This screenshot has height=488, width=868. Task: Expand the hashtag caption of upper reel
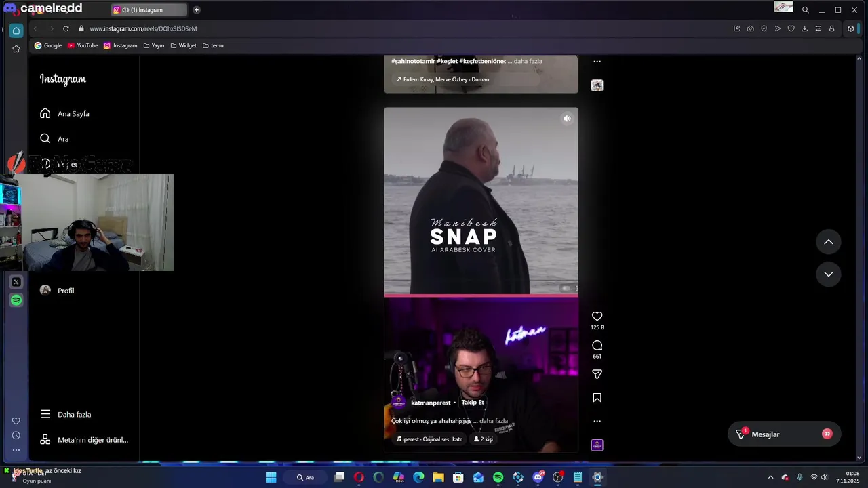pyautogui.click(x=528, y=61)
